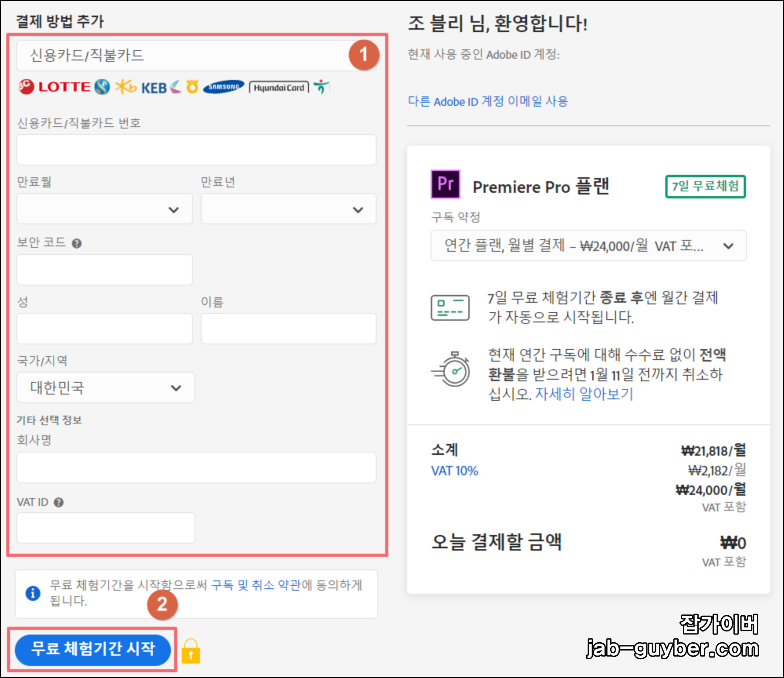Click the KEB card logo
The image size is (784, 678).
coord(161,88)
